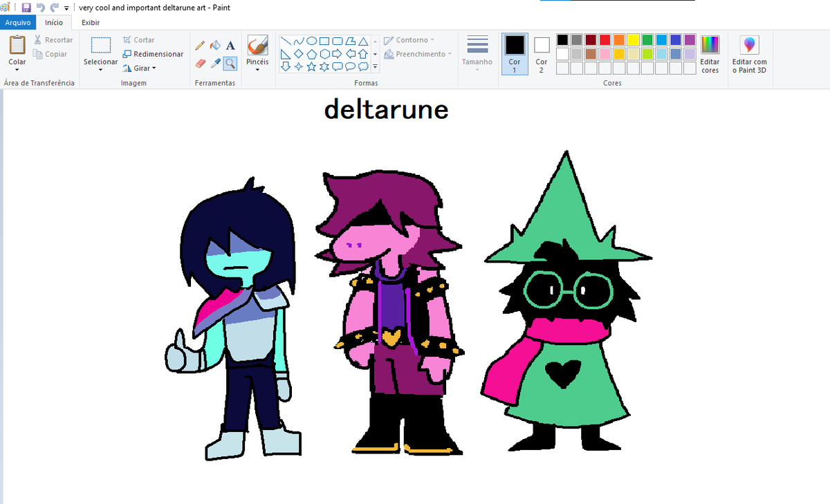
Task: Open the Preenchimento fill dropdown
Action: pyautogui.click(x=418, y=54)
